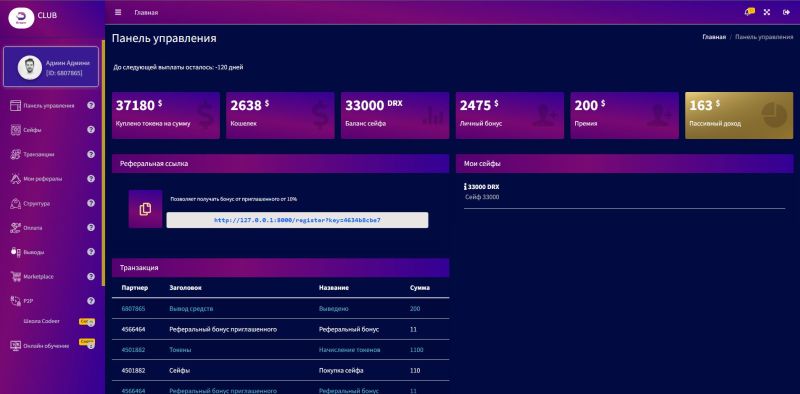The image size is (800, 394).
Task: Click Главная in the breadcrumb
Action: point(714,37)
